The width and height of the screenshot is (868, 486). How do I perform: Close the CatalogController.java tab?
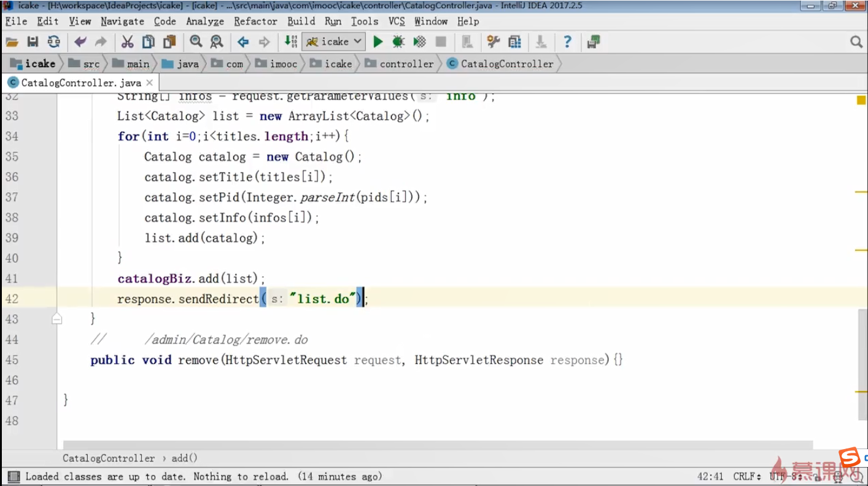[150, 82]
